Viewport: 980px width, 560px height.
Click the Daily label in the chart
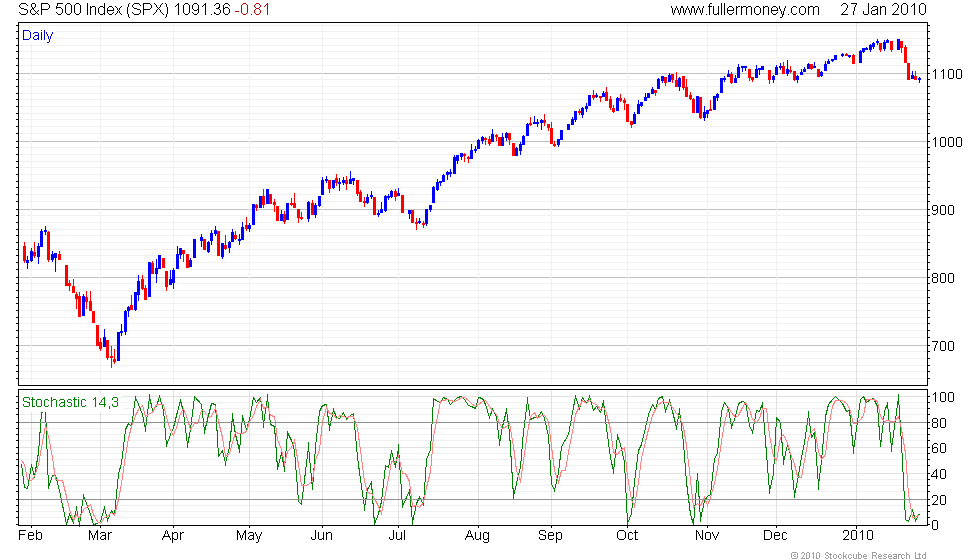pyautogui.click(x=38, y=36)
